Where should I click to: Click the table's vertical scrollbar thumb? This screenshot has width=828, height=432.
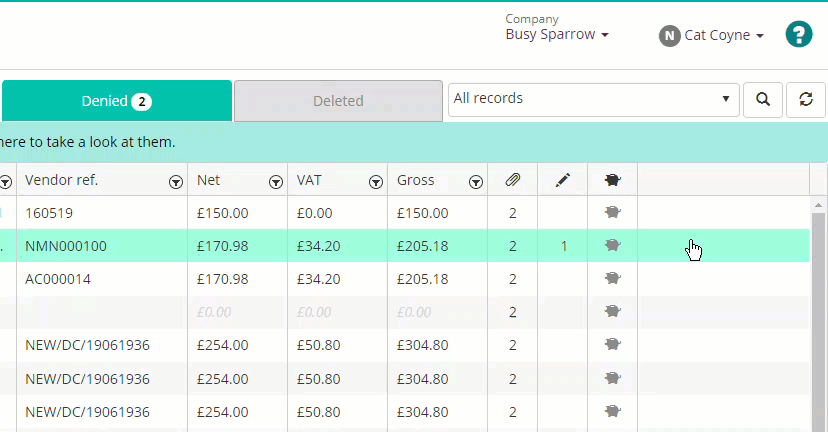tap(818, 322)
